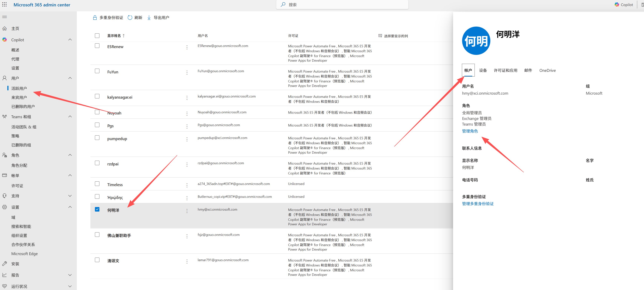Open more actions for FuYun row
Screen dimensions: 644x290
point(187,72)
